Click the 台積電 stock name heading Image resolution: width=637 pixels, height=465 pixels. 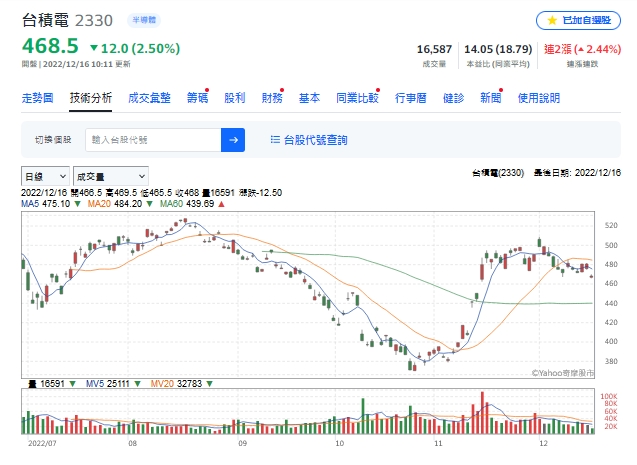(x=46, y=20)
